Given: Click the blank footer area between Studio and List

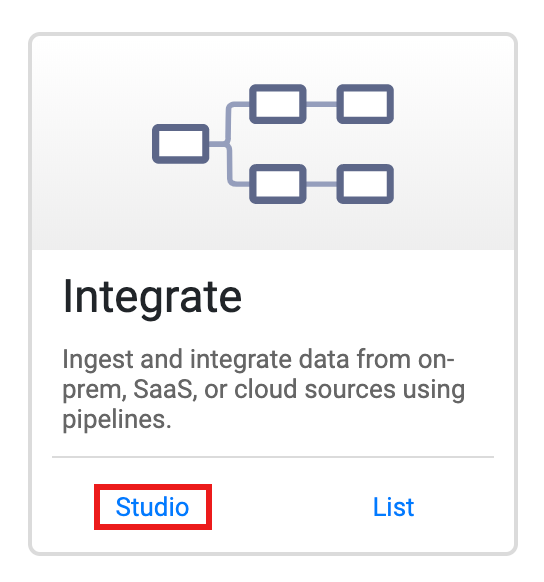Looking at the screenshot, I should coord(292,507).
